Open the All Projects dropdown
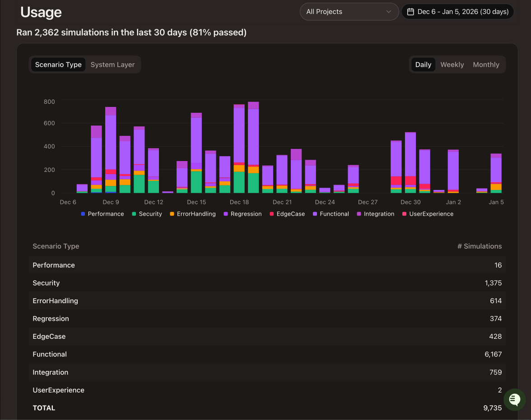The image size is (531, 420). (x=349, y=12)
